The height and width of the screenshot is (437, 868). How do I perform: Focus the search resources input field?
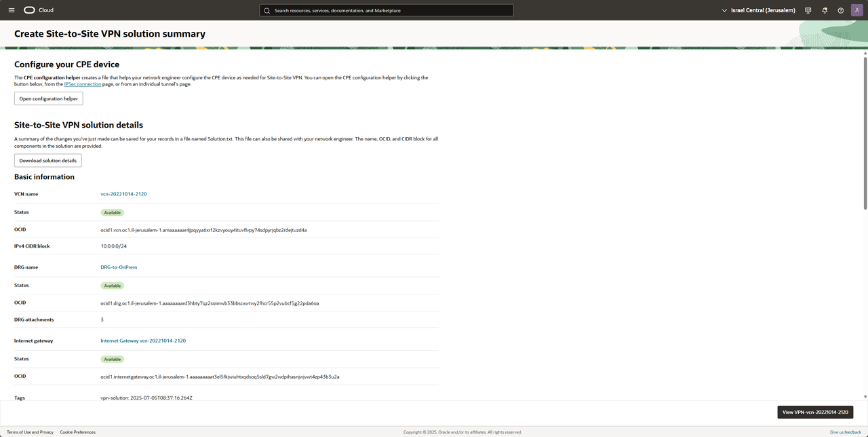(387, 11)
